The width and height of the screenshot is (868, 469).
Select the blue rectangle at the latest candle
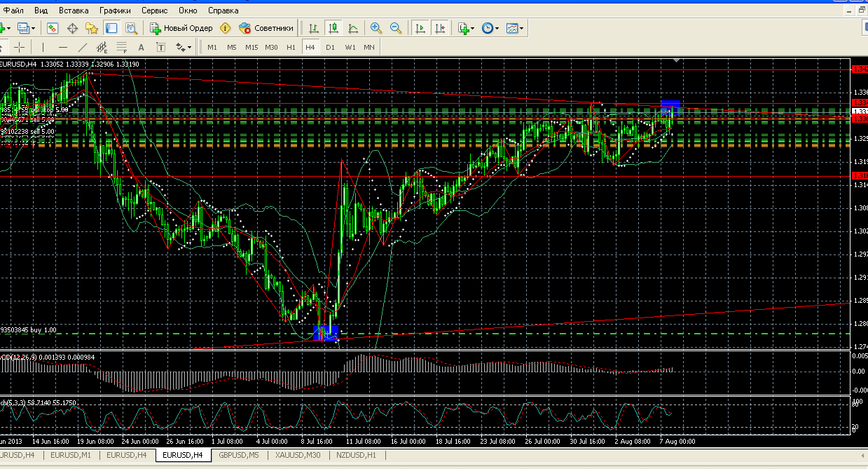tap(670, 107)
